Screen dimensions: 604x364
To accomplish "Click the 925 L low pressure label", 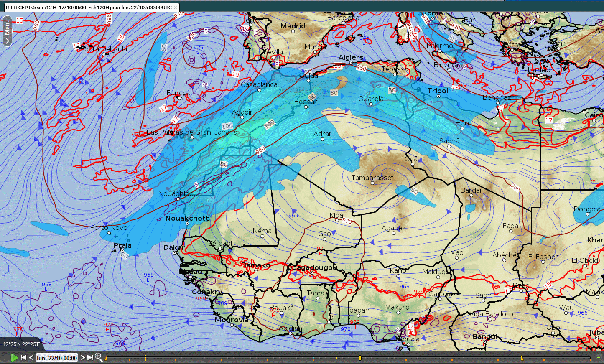I will [198, 49].
